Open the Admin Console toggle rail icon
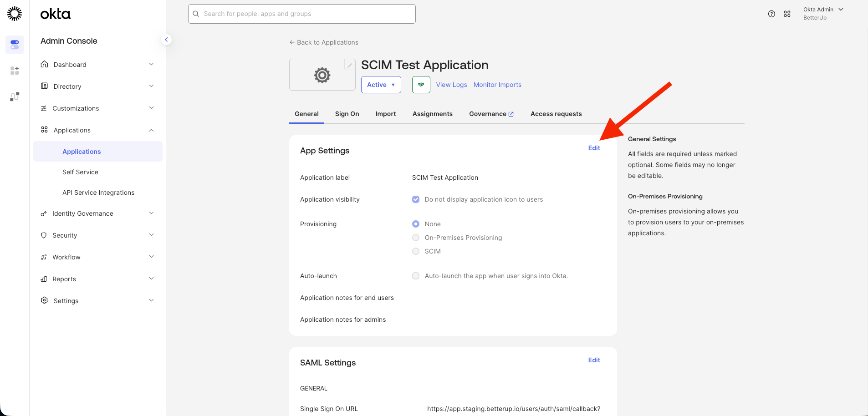The width and height of the screenshot is (868, 416). (x=15, y=45)
